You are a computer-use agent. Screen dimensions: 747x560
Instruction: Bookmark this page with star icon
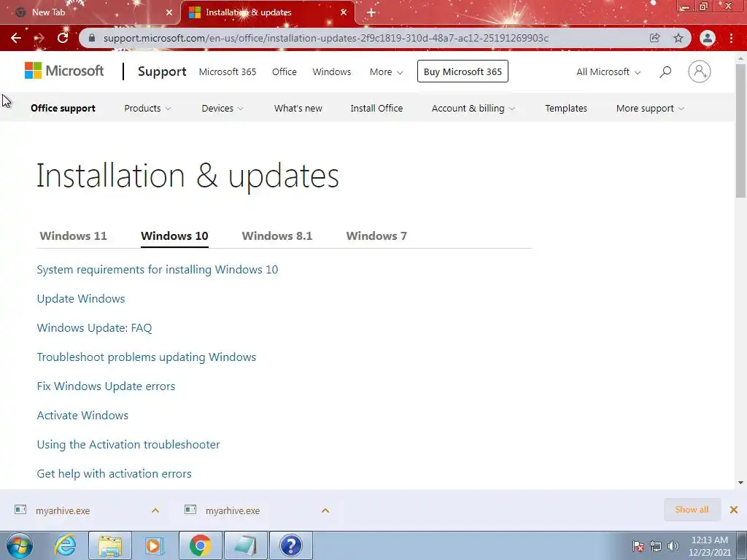[678, 38]
